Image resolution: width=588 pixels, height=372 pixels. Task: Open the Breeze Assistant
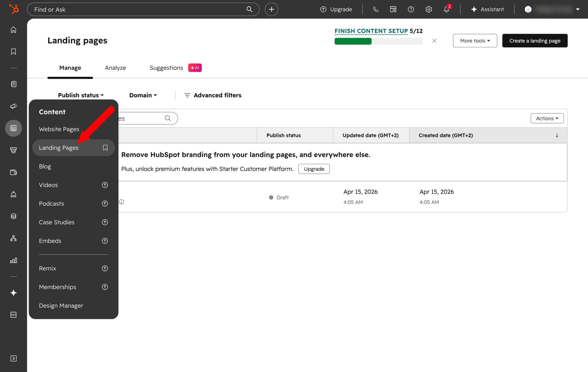pos(487,9)
